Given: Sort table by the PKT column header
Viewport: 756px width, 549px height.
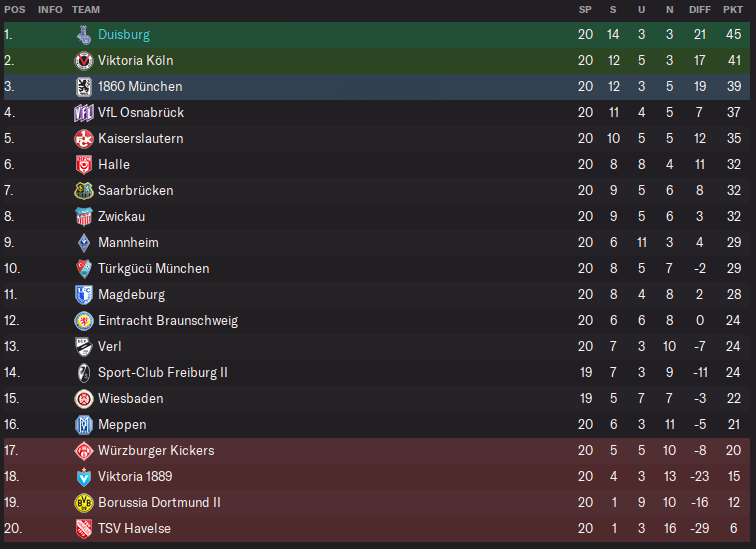Looking at the screenshot, I should (733, 10).
